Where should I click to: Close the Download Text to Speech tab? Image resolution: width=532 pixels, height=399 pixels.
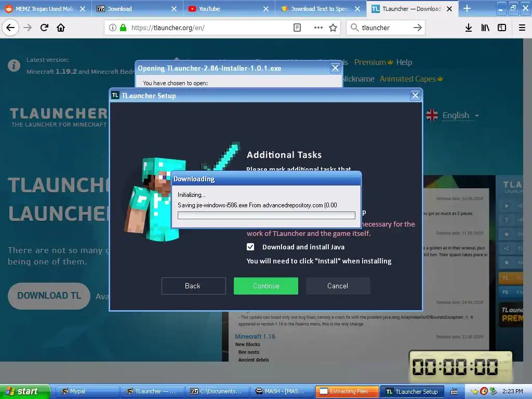click(x=357, y=9)
